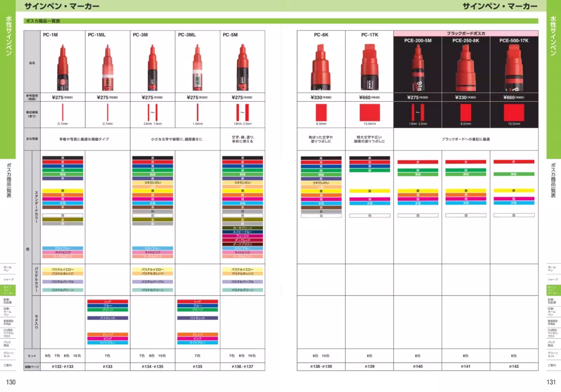Open the P.140 page reference link
This screenshot has height=392, width=561.
pos(417,366)
